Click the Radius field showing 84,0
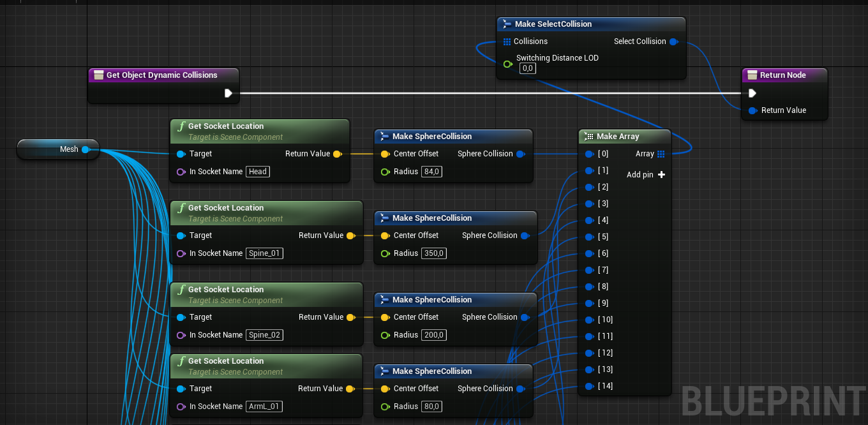The height and width of the screenshot is (425, 868). click(432, 172)
